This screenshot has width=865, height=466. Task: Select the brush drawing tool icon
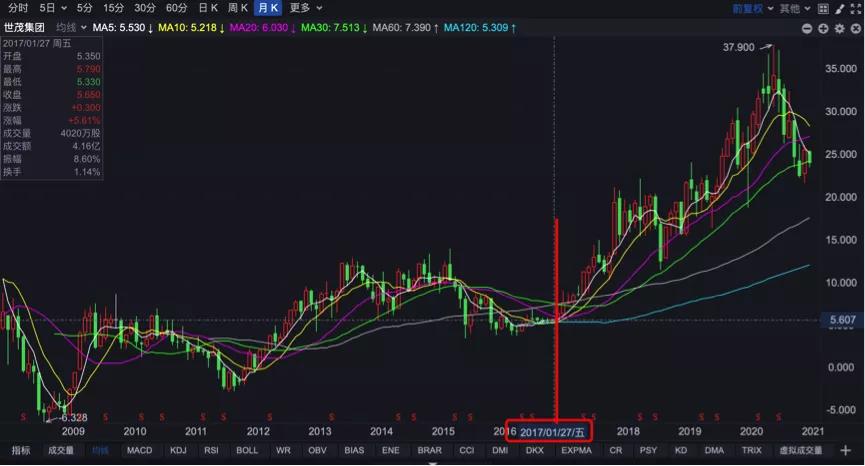(840, 9)
